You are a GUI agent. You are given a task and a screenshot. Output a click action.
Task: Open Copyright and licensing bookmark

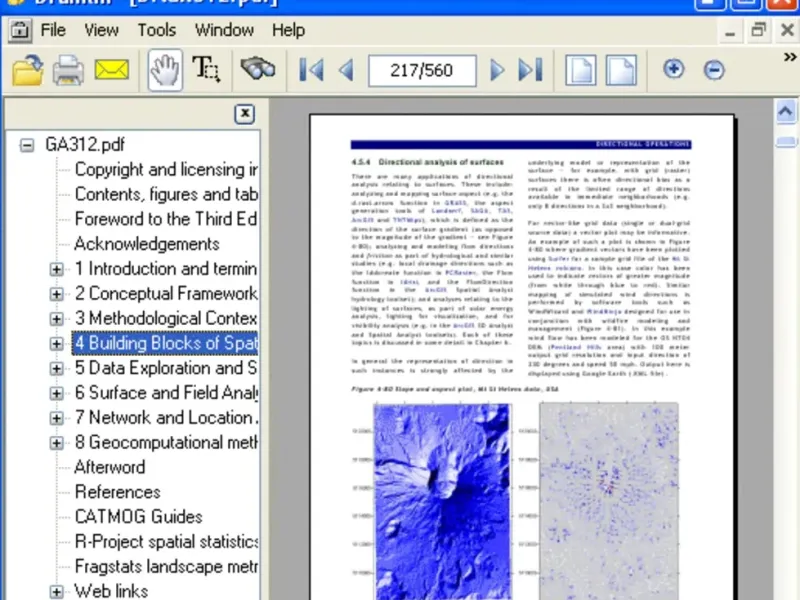[166, 169]
